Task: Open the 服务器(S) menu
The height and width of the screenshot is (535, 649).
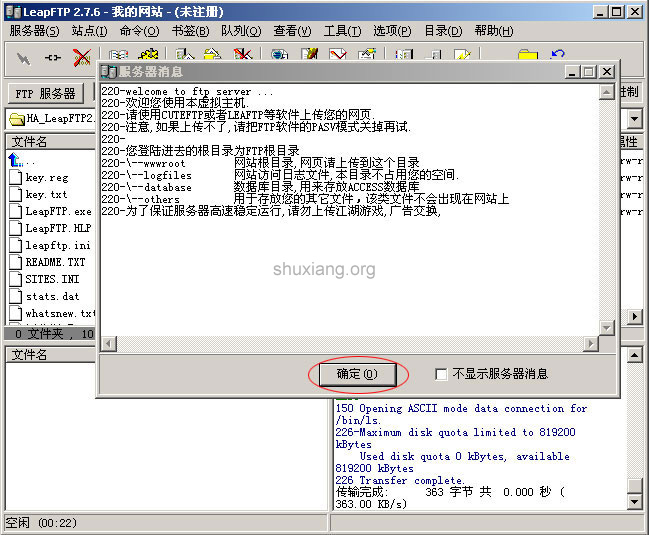Action: (34, 31)
